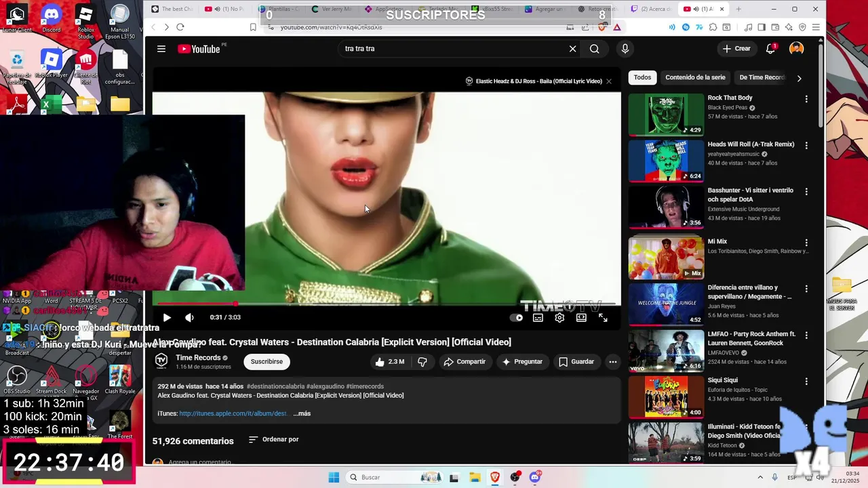
Task: Like the video (2.3 M)
Action: pyautogui.click(x=390, y=362)
